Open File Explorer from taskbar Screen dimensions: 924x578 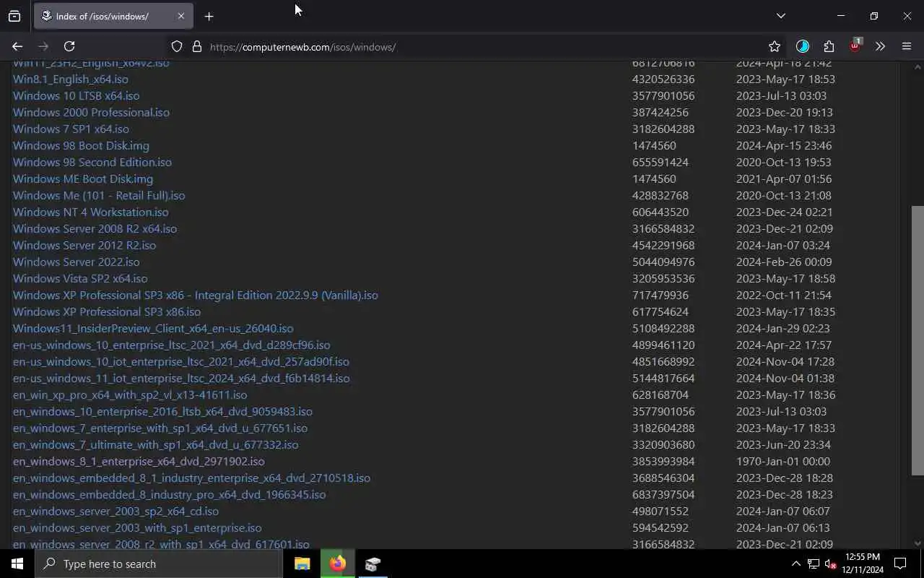(x=302, y=564)
